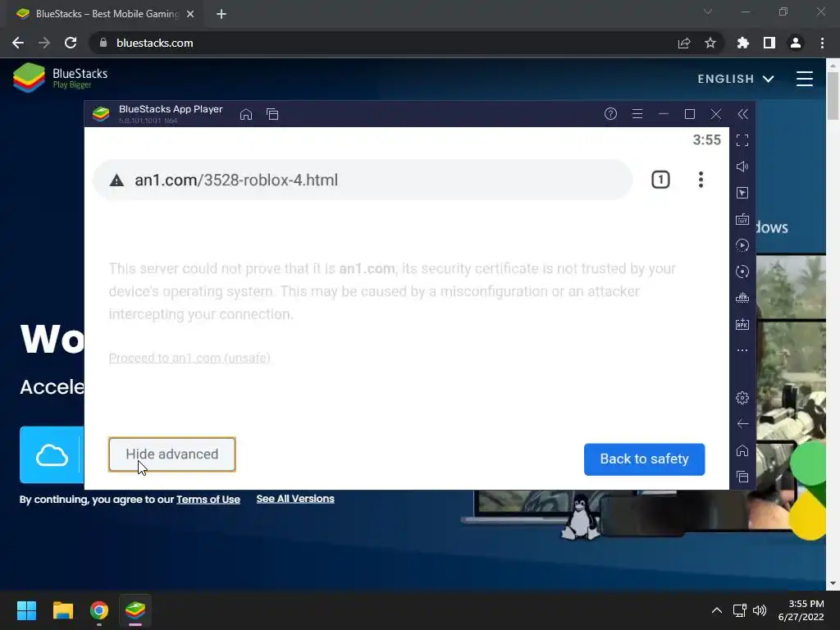Open Chrome extensions puzzle icon
The width and height of the screenshot is (840, 630).
[x=742, y=43]
